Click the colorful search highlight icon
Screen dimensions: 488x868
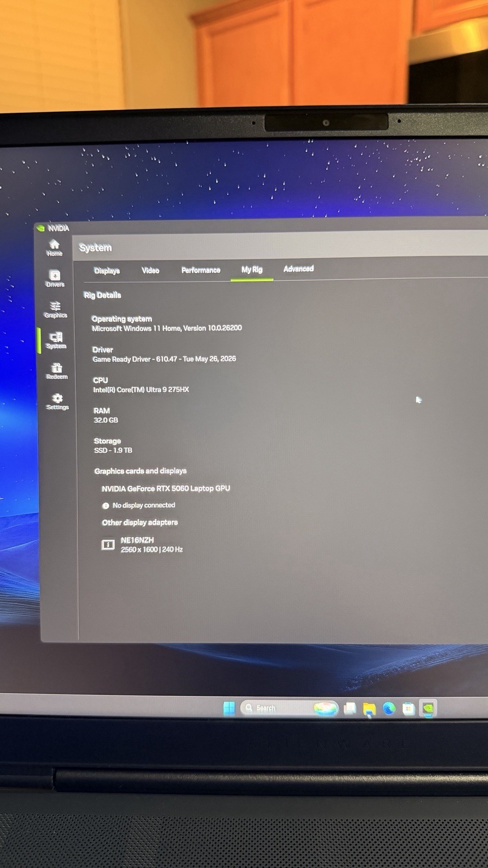tap(325, 708)
